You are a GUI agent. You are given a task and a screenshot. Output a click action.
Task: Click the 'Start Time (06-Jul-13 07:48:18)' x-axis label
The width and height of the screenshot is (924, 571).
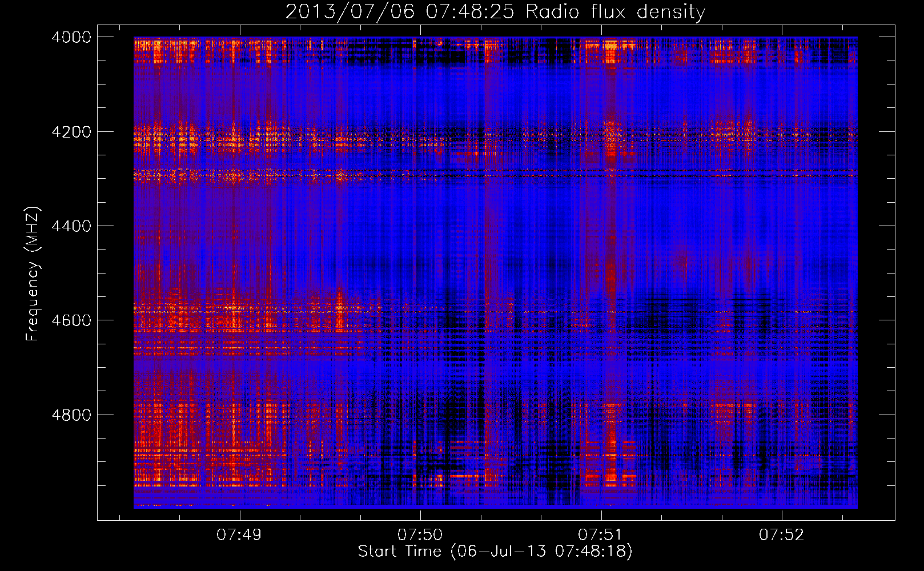495,552
